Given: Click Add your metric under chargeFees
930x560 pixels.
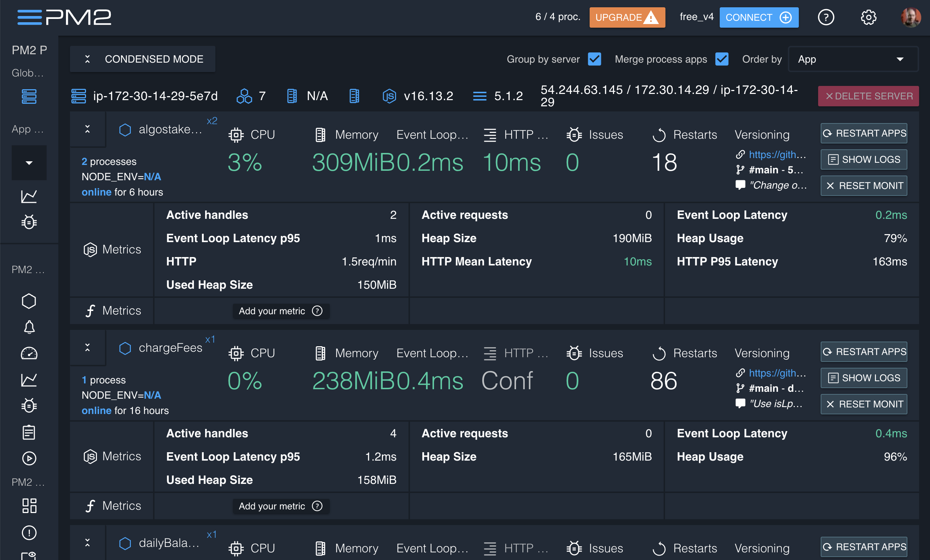Looking at the screenshot, I should [x=281, y=506].
